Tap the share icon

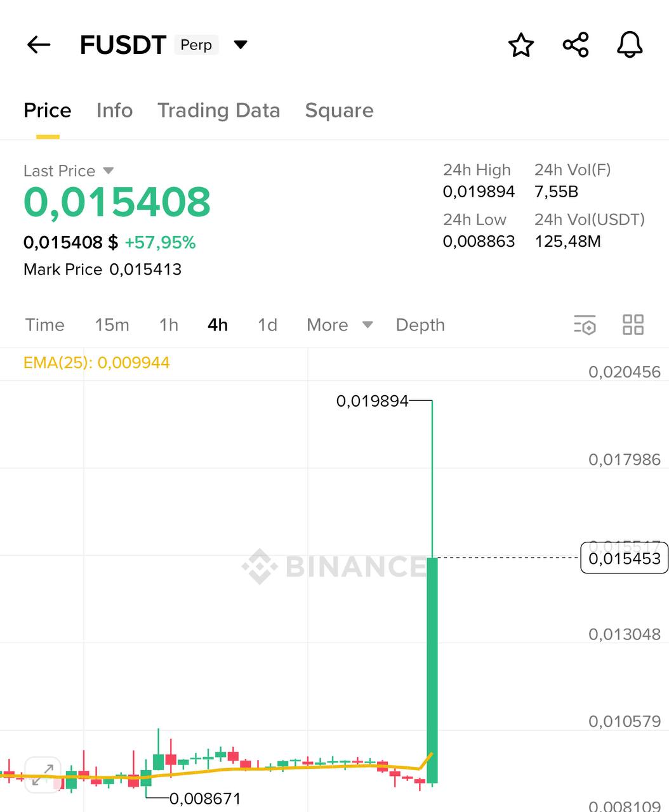pyautogui.click(x=576, y=45)
